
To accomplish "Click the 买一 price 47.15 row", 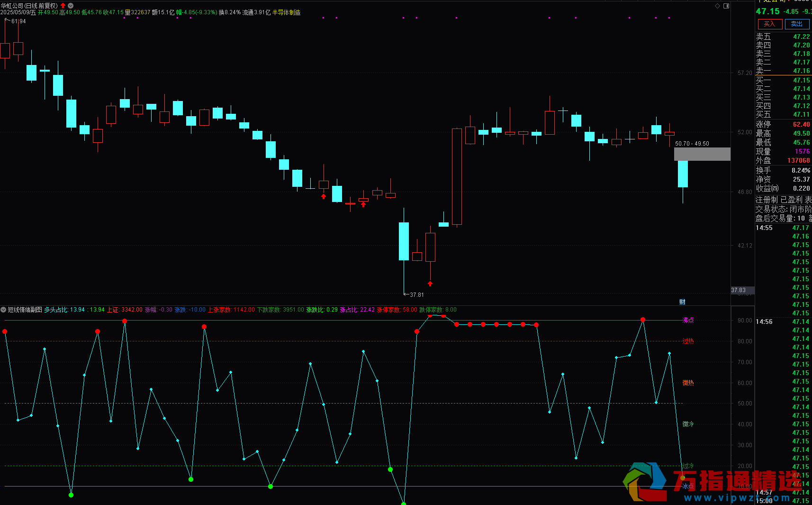I will click(x=783, y=80).
